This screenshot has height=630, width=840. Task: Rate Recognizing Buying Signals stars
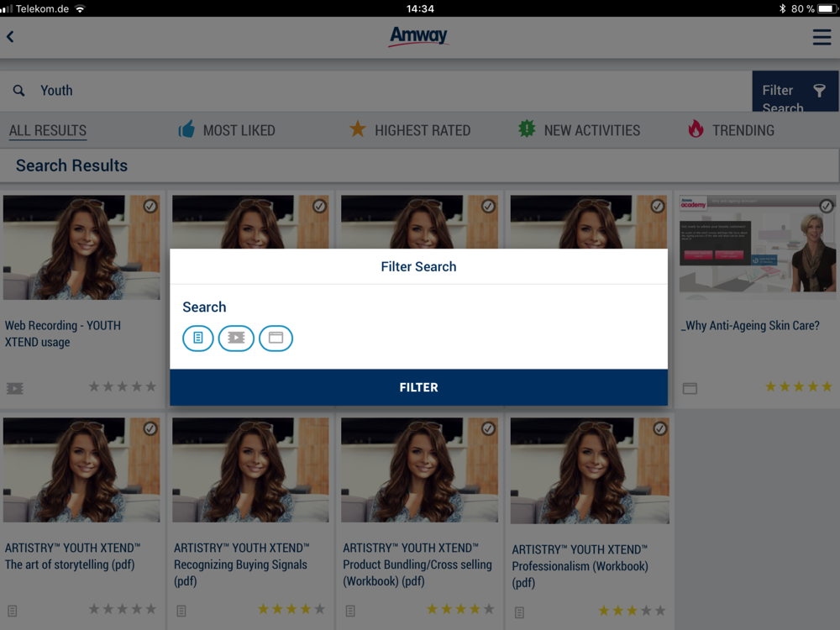292,609
